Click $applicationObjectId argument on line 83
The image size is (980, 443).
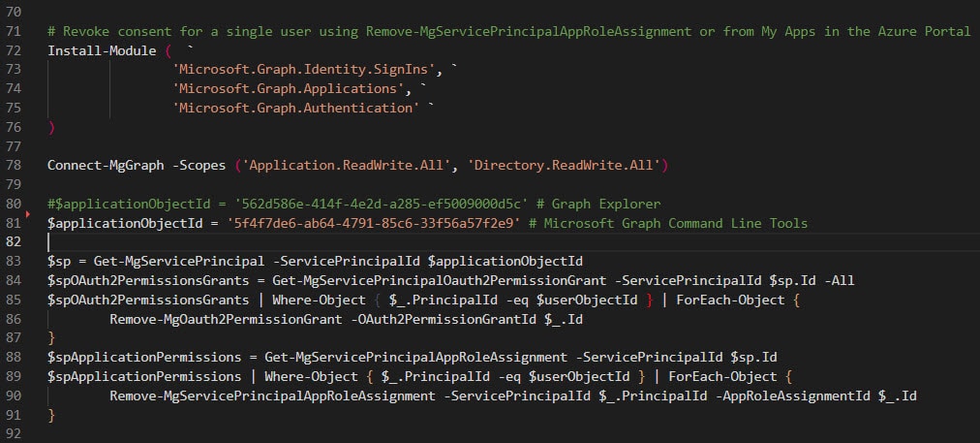[505, 261]
